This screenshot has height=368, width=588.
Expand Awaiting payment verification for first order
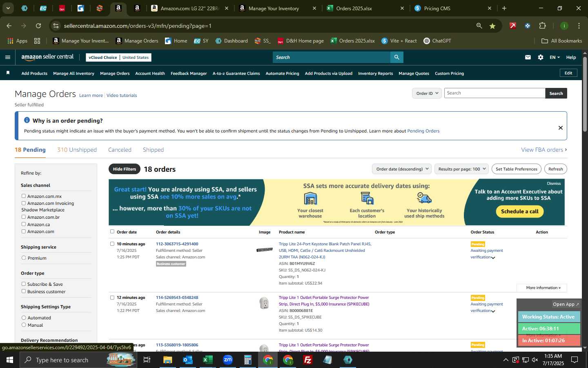487,254
